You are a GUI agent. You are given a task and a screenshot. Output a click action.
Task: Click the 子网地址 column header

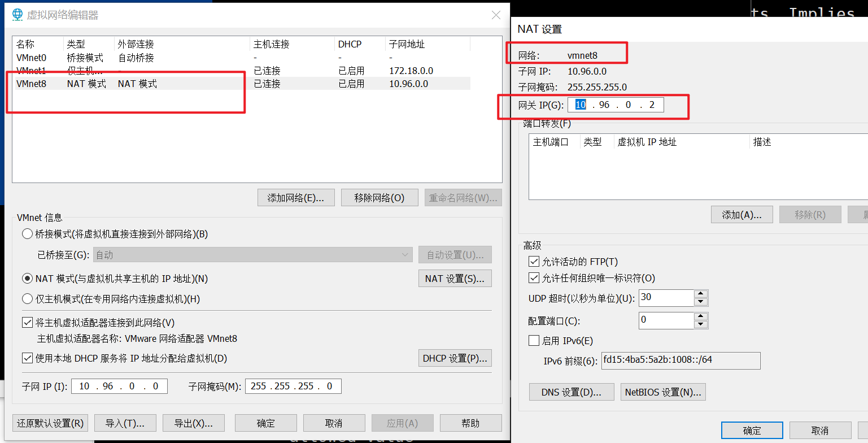point(406,44)
